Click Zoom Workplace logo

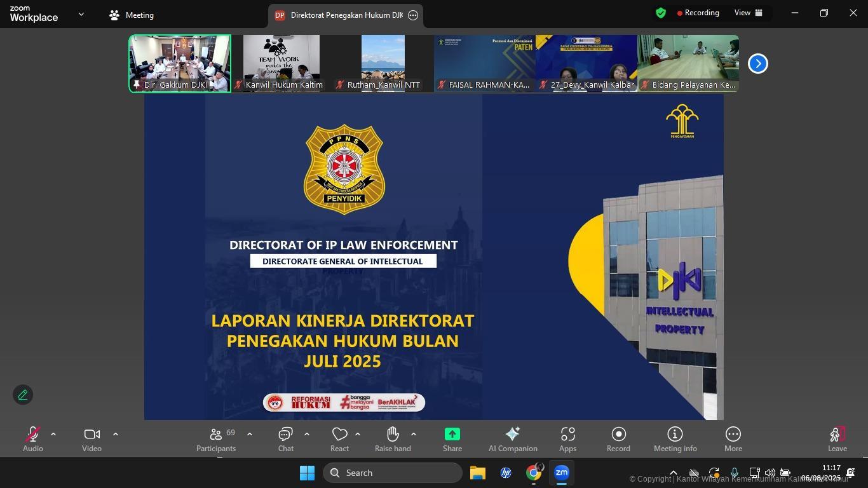[x=34, y=14]
